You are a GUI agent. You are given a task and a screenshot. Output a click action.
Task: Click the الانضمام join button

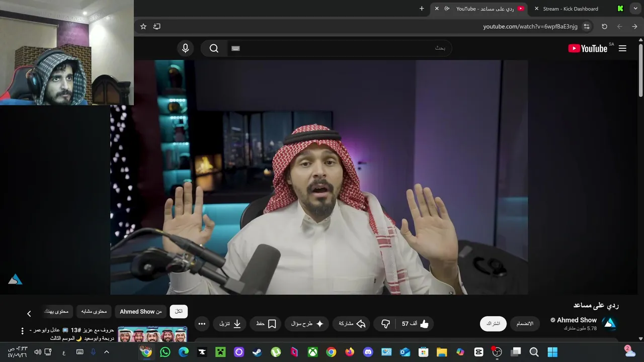[x=525, y=324]
